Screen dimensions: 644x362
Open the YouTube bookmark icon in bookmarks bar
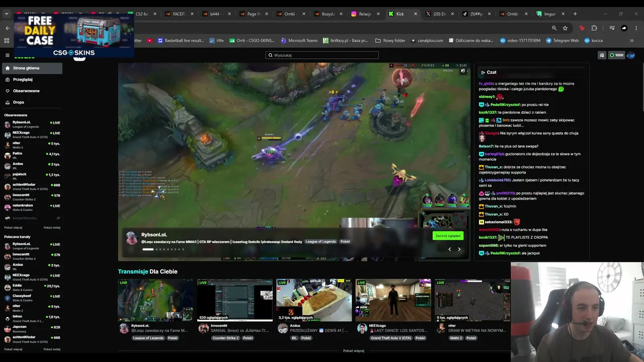[149, 40]
